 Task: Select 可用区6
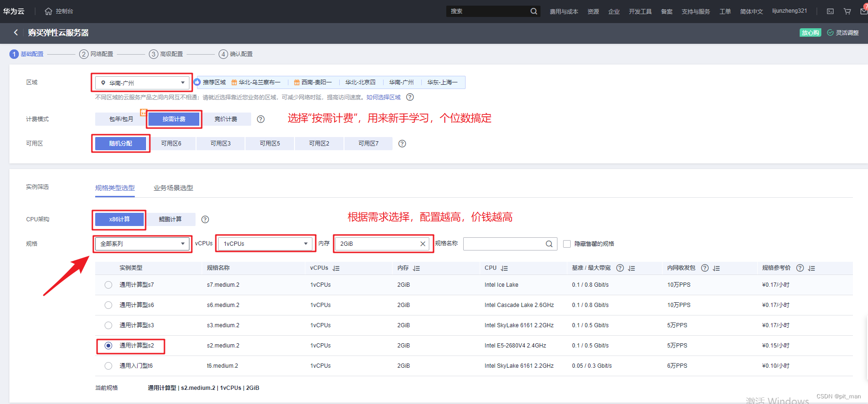(x=171, y=144)
